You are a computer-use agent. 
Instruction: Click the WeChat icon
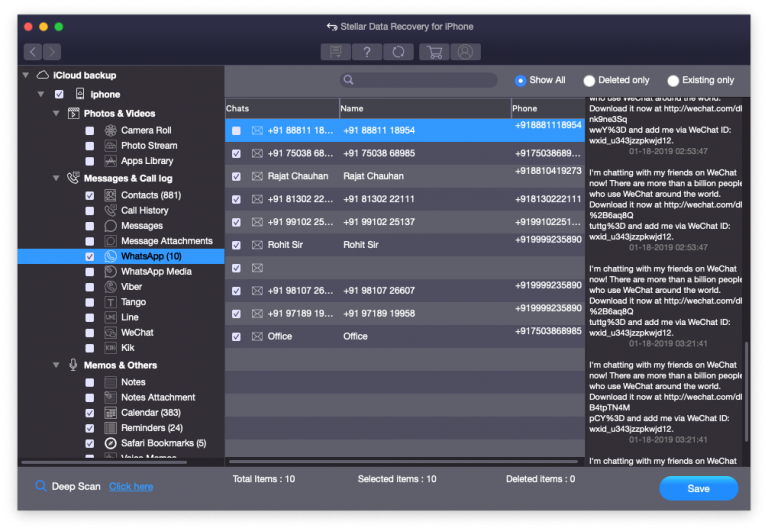tap(111, 332)
